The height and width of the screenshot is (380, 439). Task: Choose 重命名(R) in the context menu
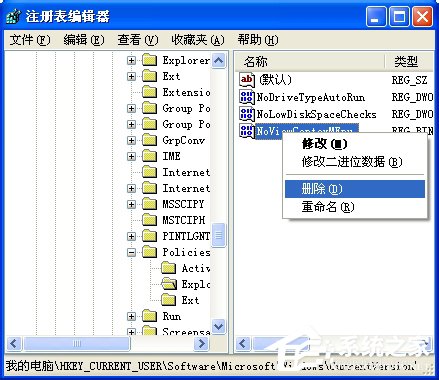[x=355, y=207]
